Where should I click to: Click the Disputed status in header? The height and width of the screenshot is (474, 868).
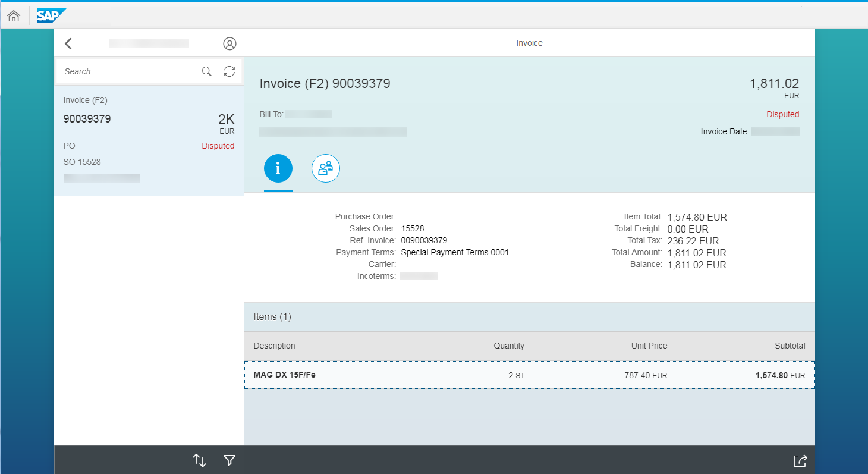coord(782,114)
